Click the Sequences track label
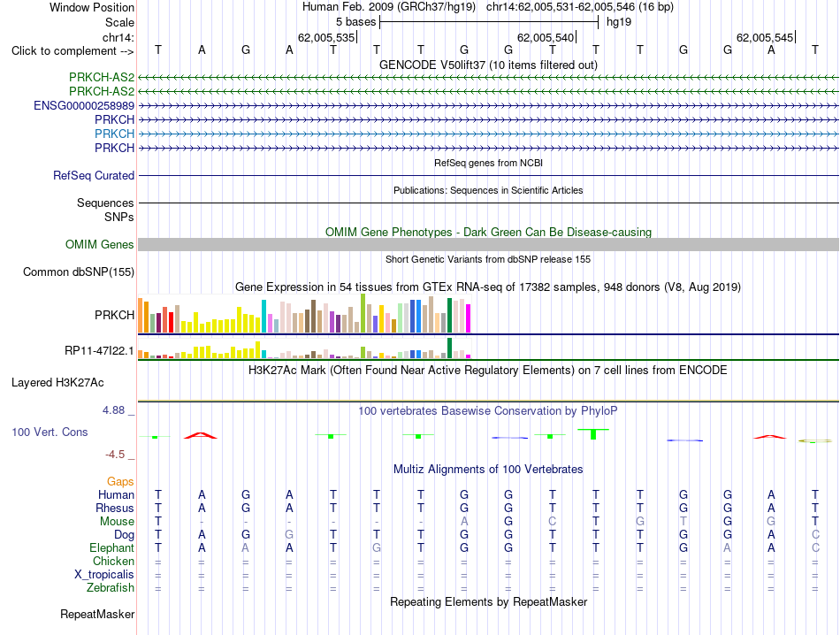 pos(105,203)
